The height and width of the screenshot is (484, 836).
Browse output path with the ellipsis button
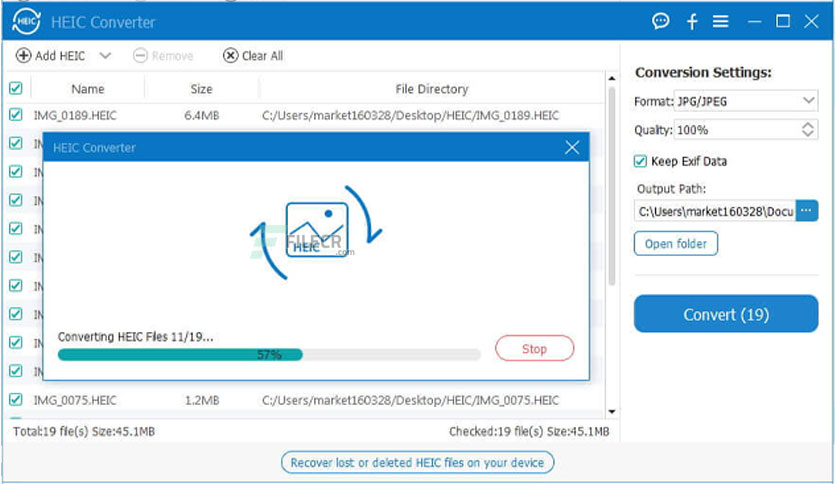pyautogui.click(x=807, y=211)
